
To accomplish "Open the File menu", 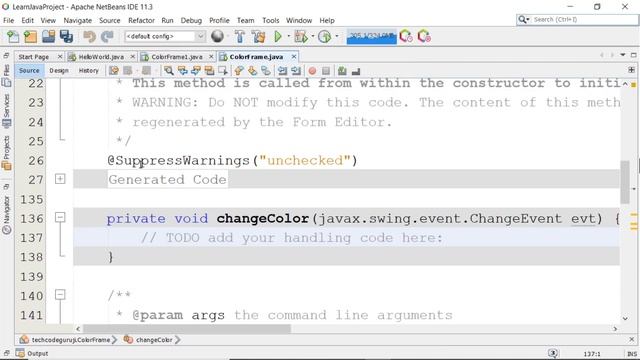I will [x=8, y=20].
